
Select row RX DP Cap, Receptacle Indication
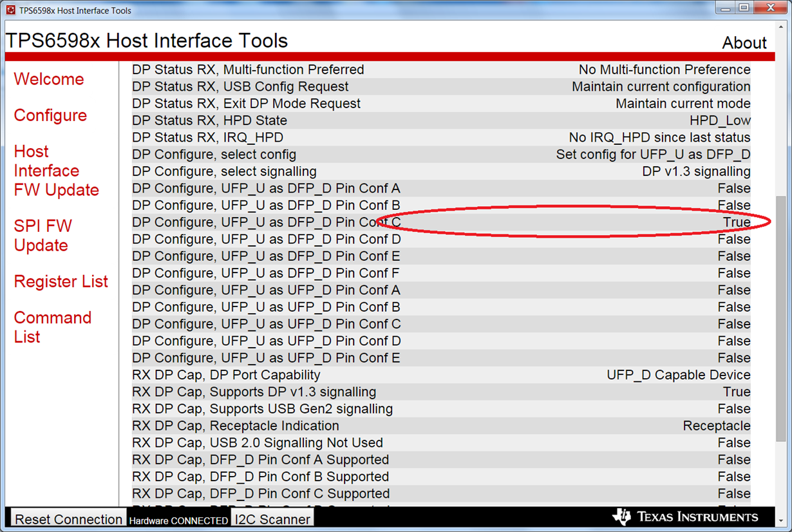441,426
